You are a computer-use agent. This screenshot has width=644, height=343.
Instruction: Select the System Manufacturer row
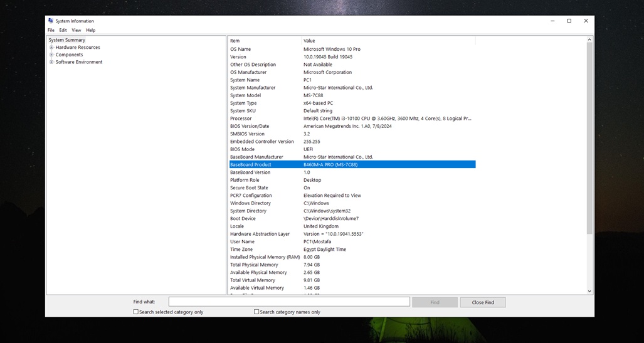(x=352, y=88)
